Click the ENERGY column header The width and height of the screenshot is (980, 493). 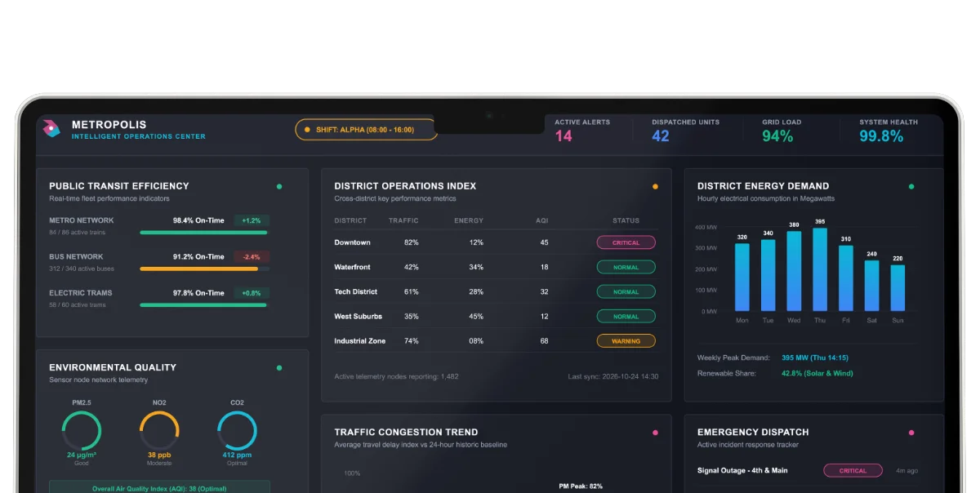point(469,220)
